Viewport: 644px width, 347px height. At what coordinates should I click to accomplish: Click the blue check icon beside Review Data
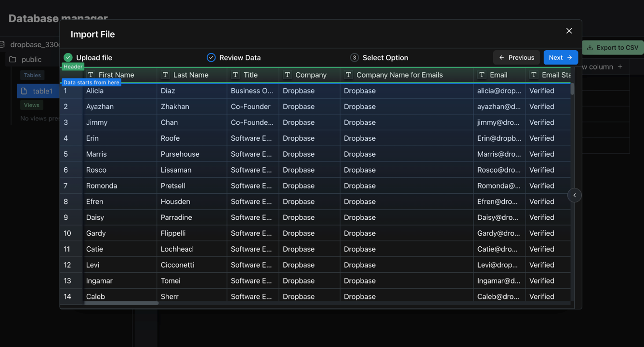pos(211,57)
